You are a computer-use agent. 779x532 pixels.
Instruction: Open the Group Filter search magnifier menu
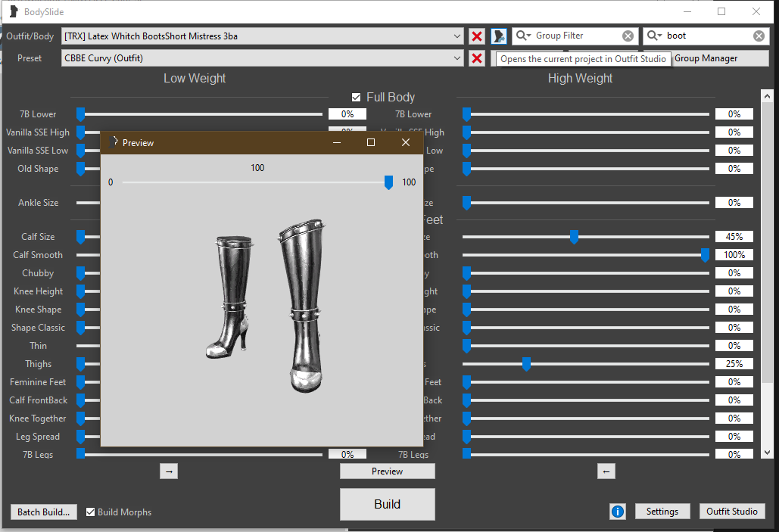pos(523,36)
